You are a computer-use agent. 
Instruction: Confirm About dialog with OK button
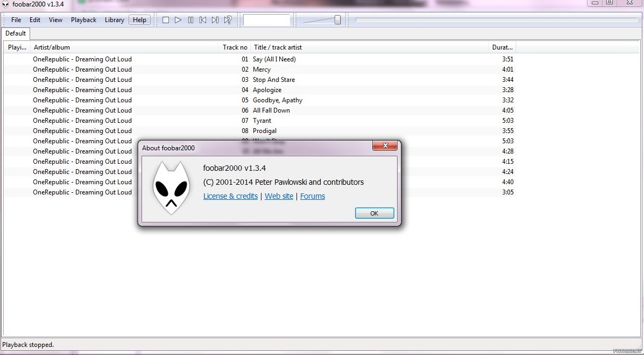(x=374, y=213)
